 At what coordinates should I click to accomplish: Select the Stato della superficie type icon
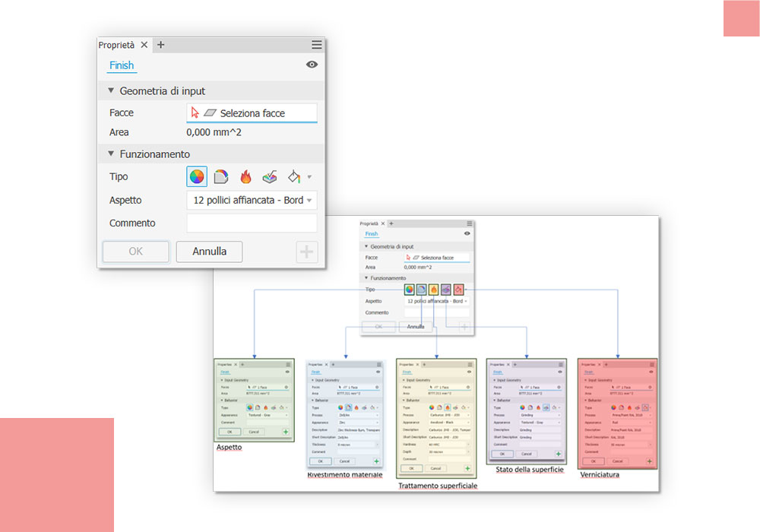click(270, 177)
